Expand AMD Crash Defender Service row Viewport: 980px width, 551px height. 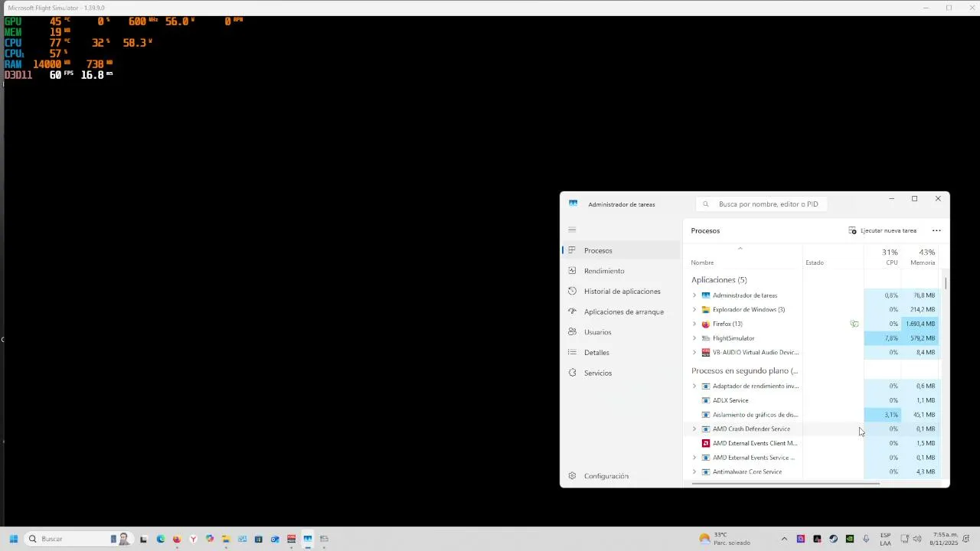coord(694,429)
